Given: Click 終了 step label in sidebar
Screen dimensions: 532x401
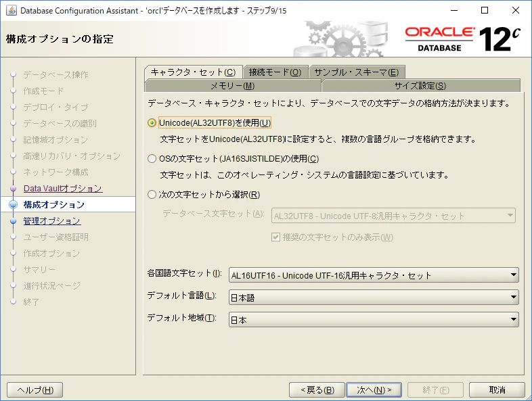Looking at the screenshot, I should tap(31, 302).
